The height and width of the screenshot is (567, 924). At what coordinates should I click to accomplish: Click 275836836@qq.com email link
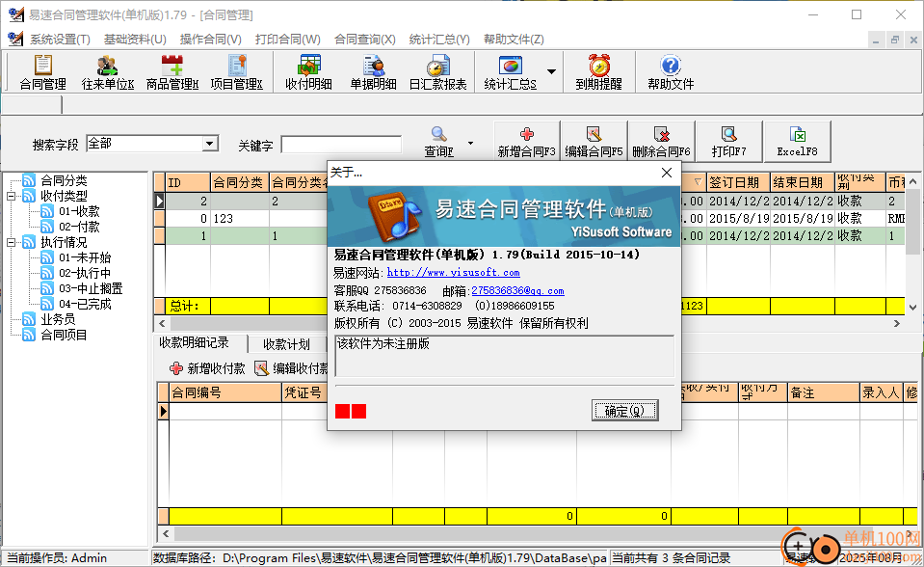pos(517,291)
